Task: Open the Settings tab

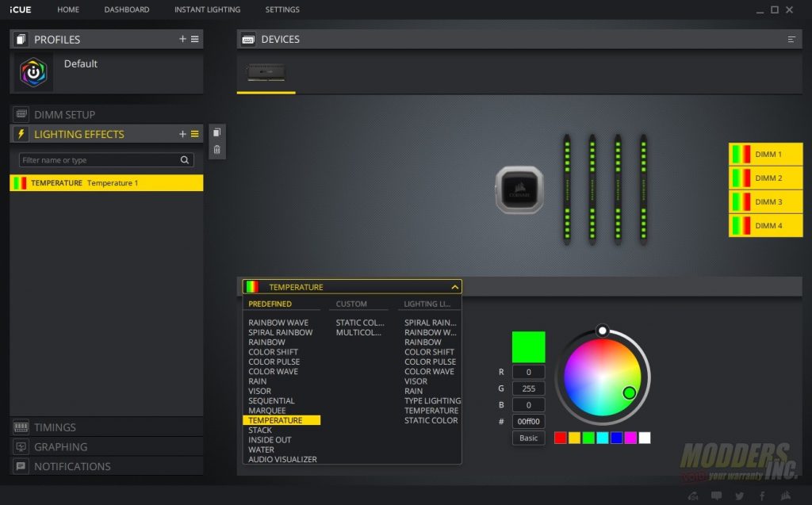Action: (x=282, y=10)
